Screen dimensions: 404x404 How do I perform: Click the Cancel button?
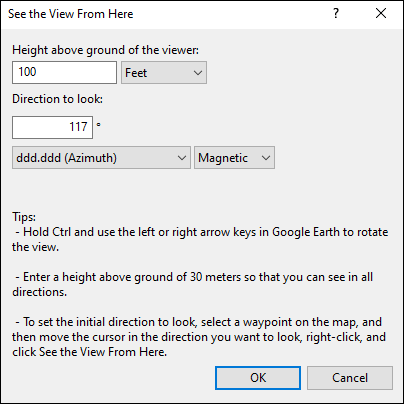click(x=350, y=378)
